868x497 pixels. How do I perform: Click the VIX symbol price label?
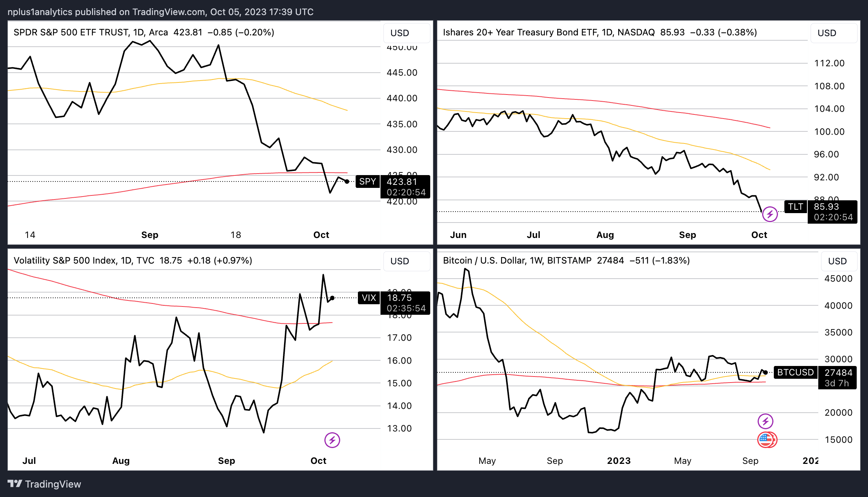tap(368, 298)
